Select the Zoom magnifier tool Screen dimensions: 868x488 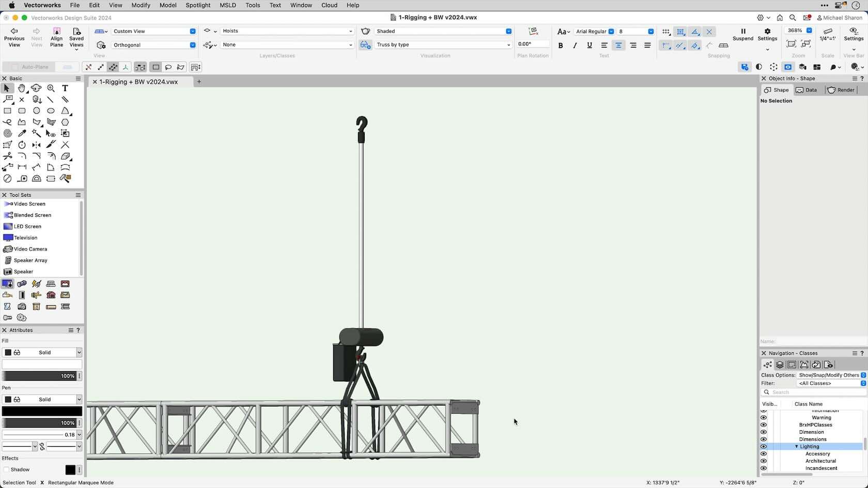pyautogui.click(x=51, y=88)
